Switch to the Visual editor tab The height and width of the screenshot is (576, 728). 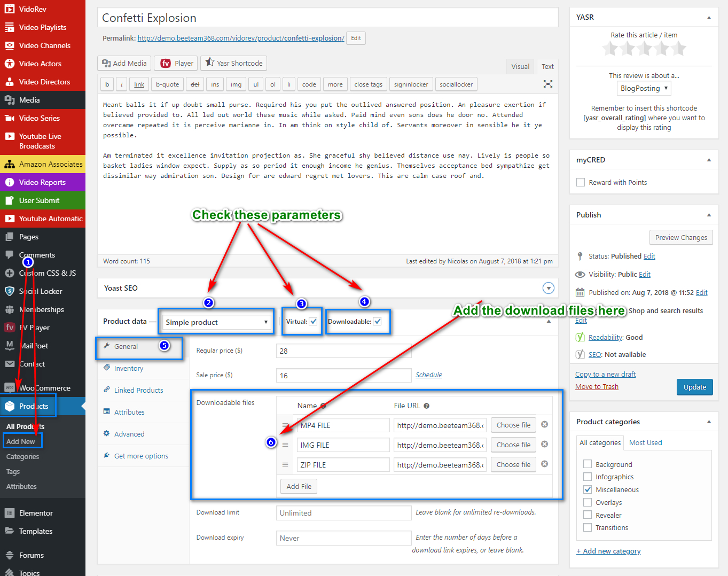coord(520,66)
